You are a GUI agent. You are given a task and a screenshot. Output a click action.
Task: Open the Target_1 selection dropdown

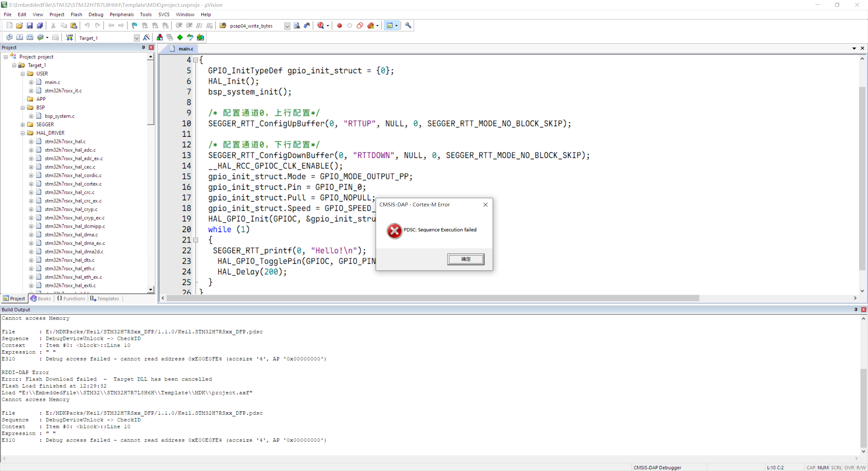[x=136, y=38]
